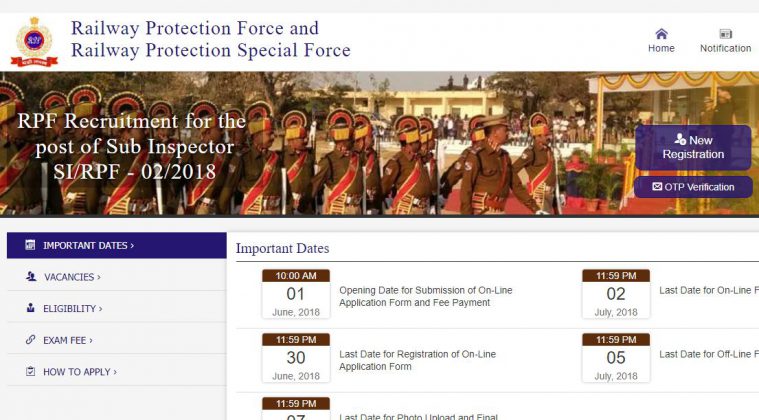Click the user-plus icon on New Registration
This screenshot has height=420, width=759.
coord(680,139)
